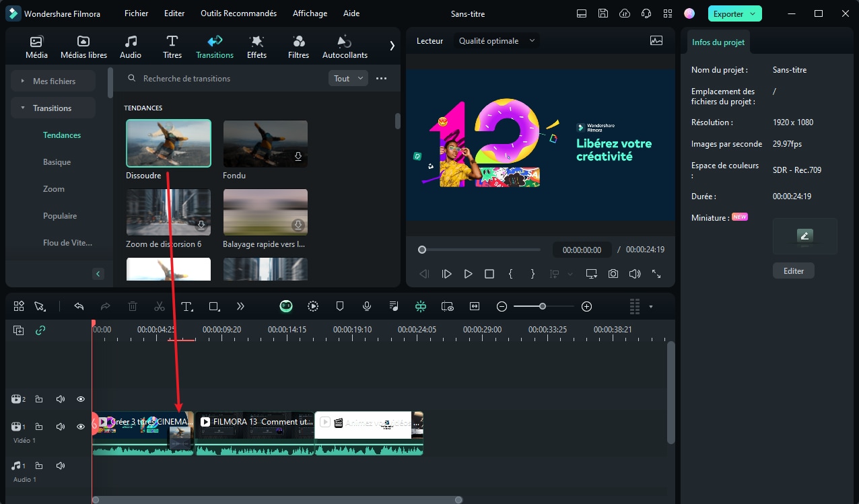The image size is (859, 504).
Task: Show more media tabs with the arrow
Action: tap(392, 46)
